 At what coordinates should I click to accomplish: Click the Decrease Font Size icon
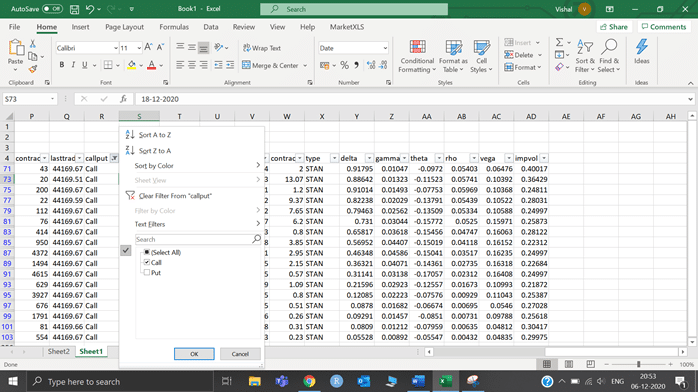pos(160,47)
